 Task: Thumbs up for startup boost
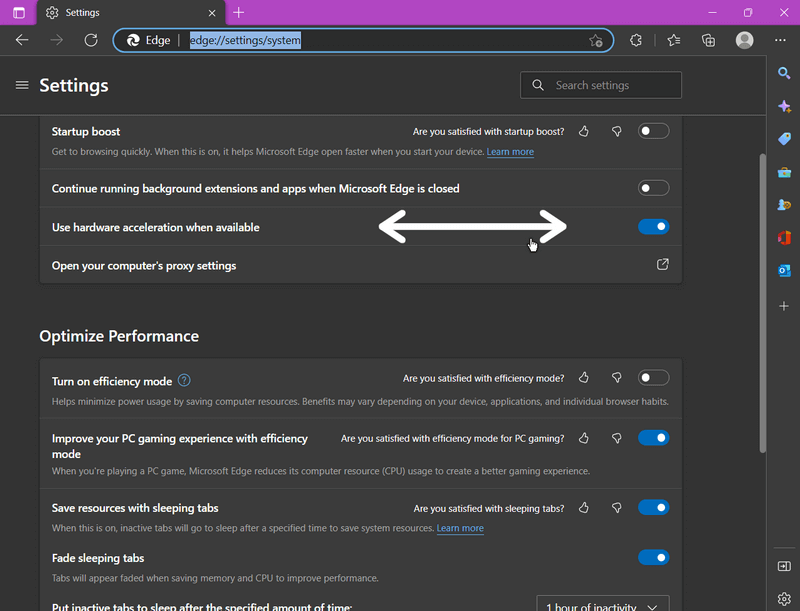point(584,132)
